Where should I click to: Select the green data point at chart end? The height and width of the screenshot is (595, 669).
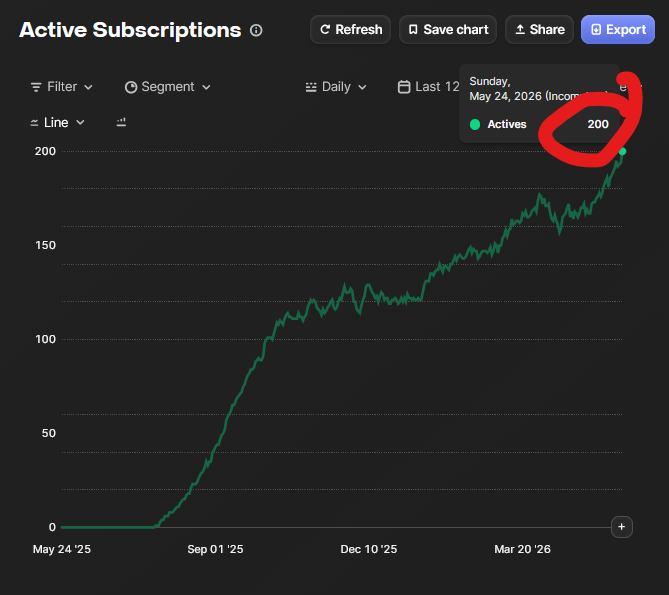tap(622, 151)
